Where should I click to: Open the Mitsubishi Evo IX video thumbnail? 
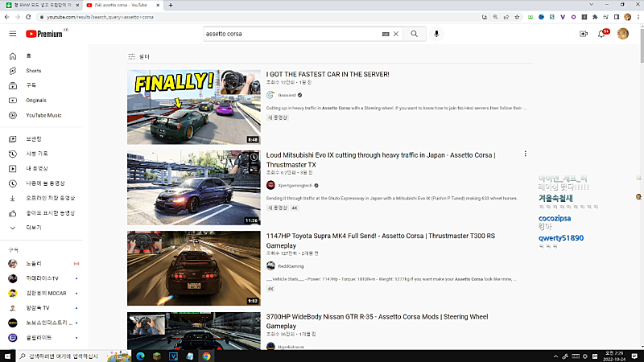194,187
